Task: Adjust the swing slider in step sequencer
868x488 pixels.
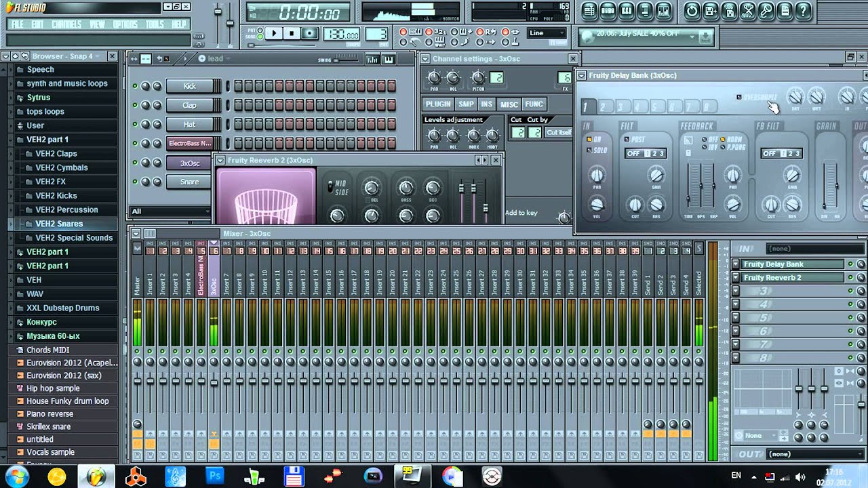Action: coord(347,60)
